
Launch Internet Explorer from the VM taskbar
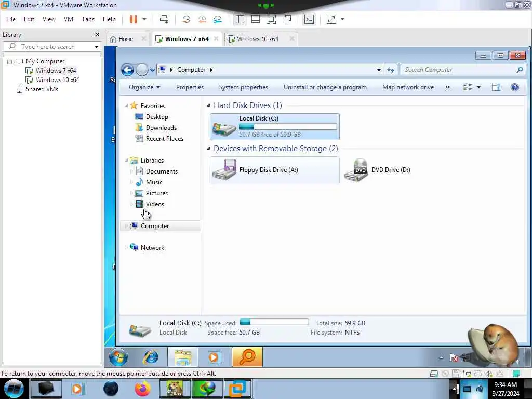pyautogui.click(x=151, y=357)
